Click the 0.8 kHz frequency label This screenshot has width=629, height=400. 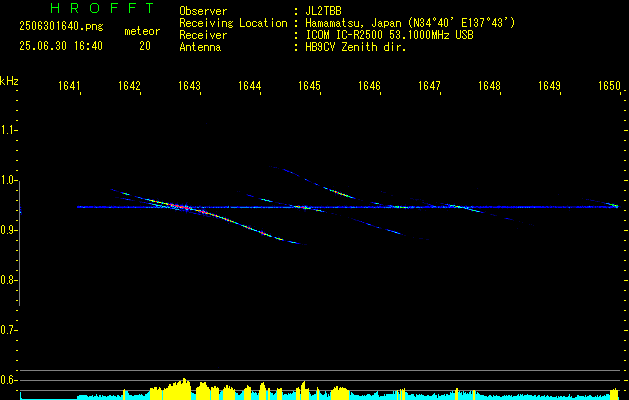coord(8,280)
